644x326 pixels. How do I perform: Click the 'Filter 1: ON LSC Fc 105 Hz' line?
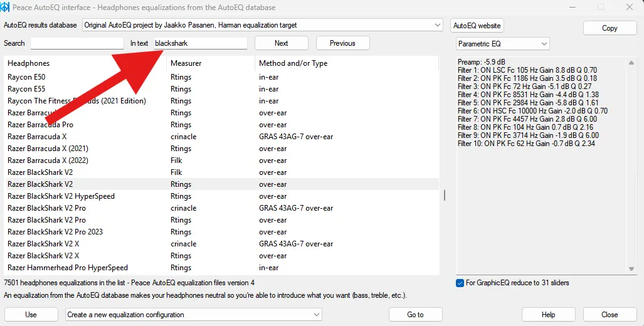click(527, 70)
